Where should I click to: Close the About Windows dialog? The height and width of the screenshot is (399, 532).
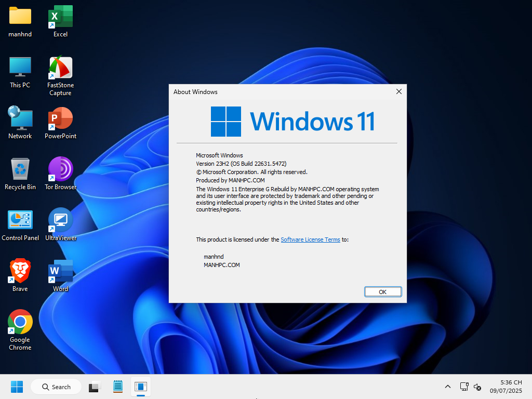point(398,92)
